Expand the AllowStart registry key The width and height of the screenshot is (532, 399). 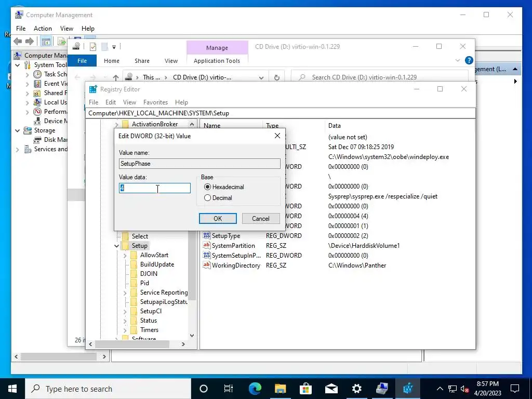point(125,255)
